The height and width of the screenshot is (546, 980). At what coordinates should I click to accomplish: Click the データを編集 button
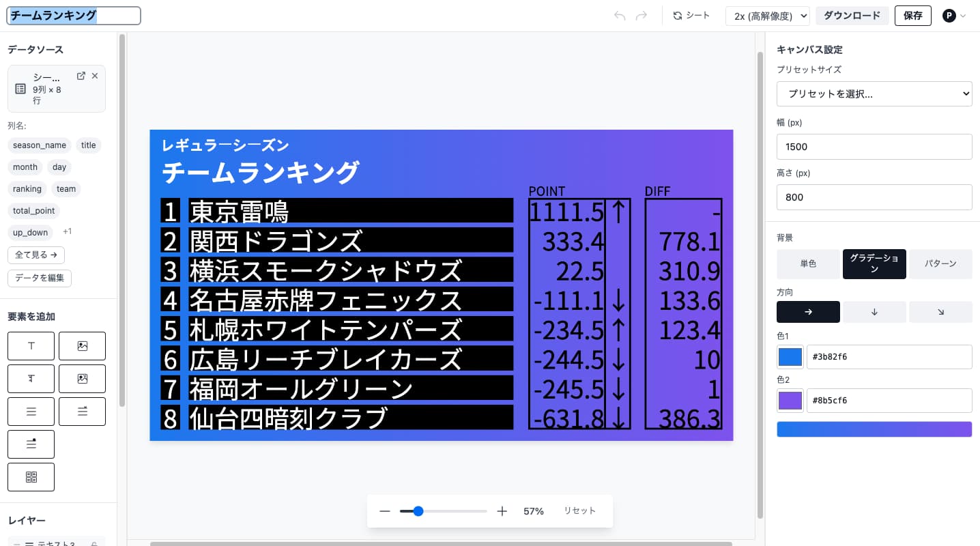(40, 278)
